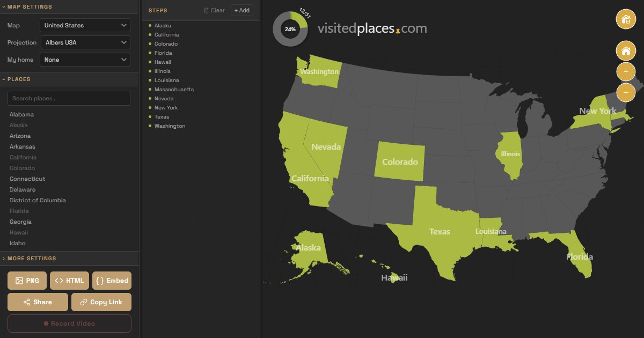Expand the More Settings section
Viewport: 644px width, 338px height.
click(70, 259)
